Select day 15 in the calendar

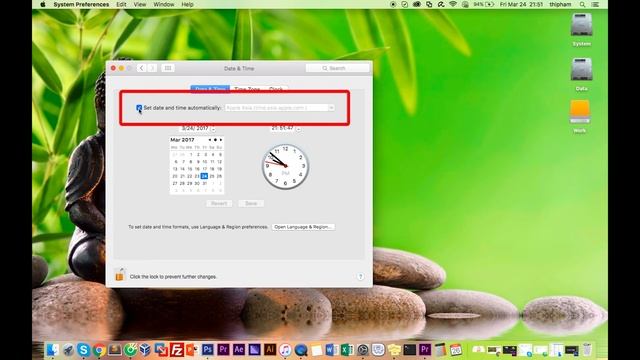pyautogui.click(x=190, y=169)
